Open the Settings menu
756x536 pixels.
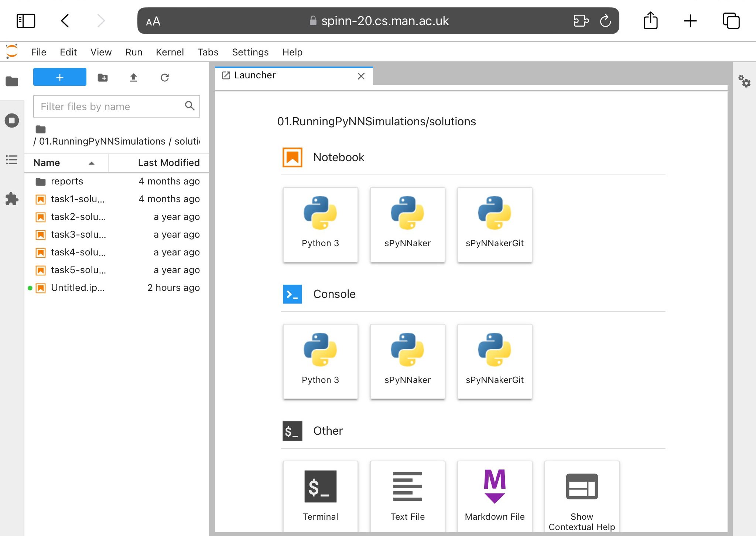(250, 52)
